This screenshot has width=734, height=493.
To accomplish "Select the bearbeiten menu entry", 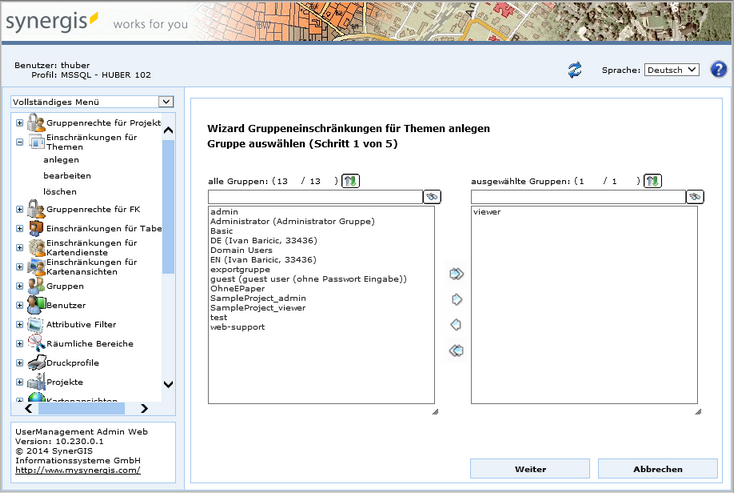I will (x=67, y=175).
